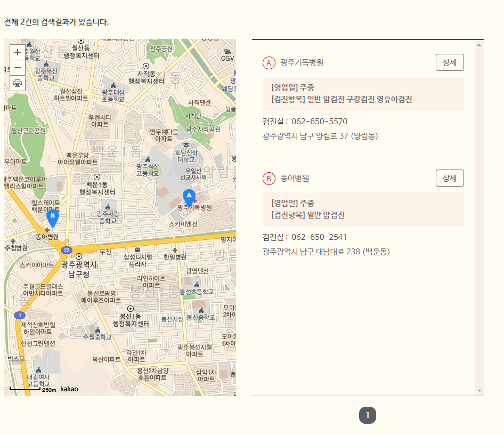The width and height of the screenshot is (504, 435).
Task: Click phone number 062-650-2541
Action: (319, 237)
